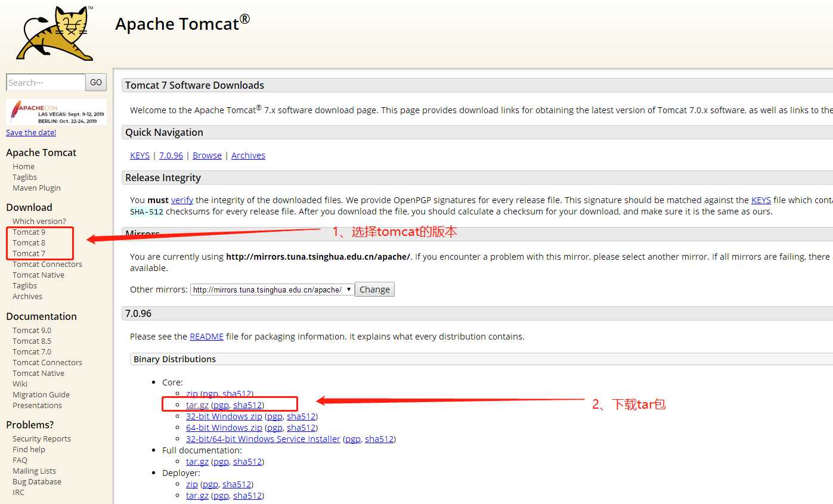
Task: Open Tomcat Connectors under Download
Action: pyautogui.click(x=47, y=264)
